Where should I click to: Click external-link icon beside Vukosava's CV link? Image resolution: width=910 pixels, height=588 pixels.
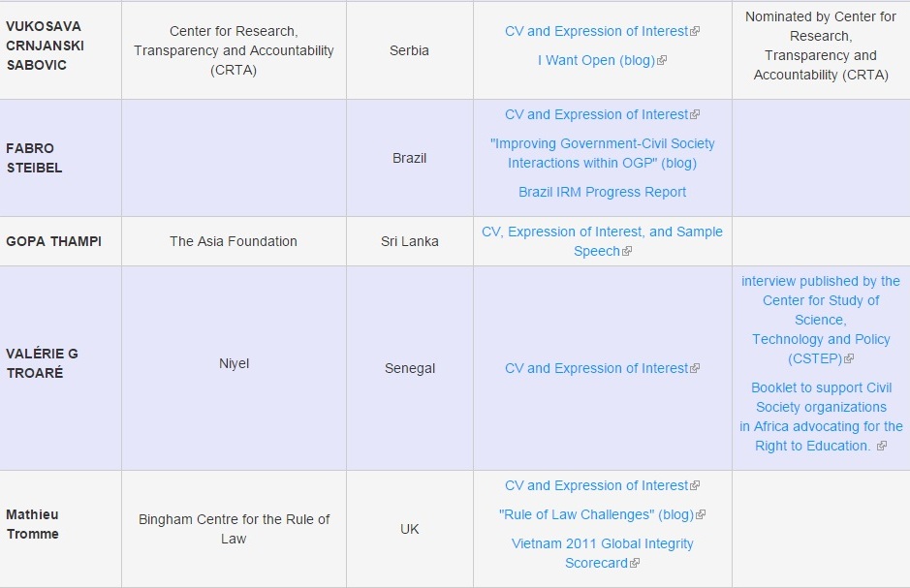tap(695, 32)
